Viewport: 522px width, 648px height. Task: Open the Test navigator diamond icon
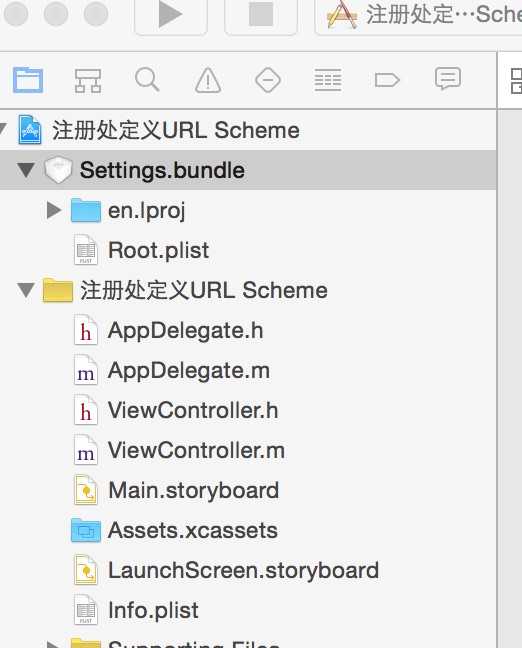coord(268,80)
